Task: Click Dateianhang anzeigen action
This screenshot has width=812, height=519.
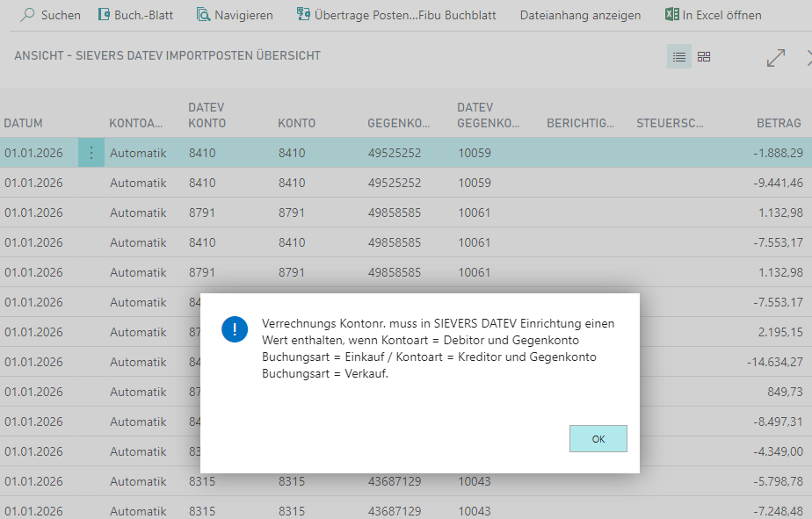Action: [580, 15]
